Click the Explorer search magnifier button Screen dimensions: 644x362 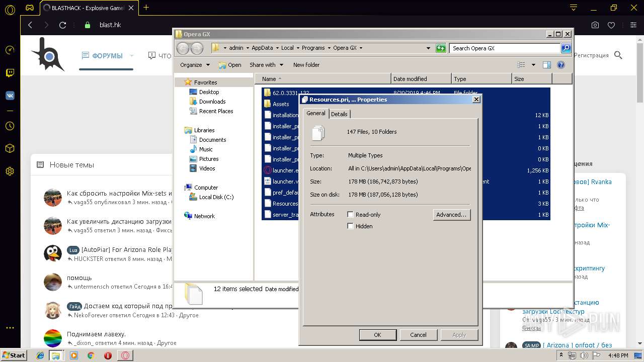tap(566, 48)
